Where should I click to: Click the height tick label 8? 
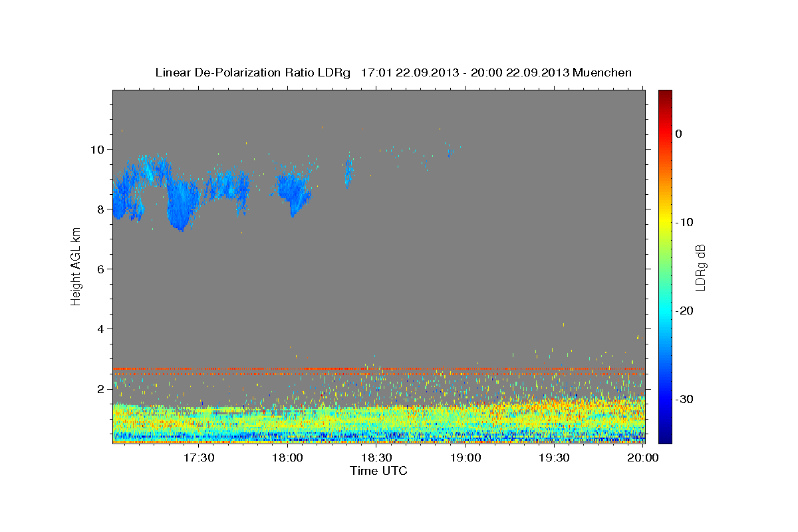click(x=102, y=209)
